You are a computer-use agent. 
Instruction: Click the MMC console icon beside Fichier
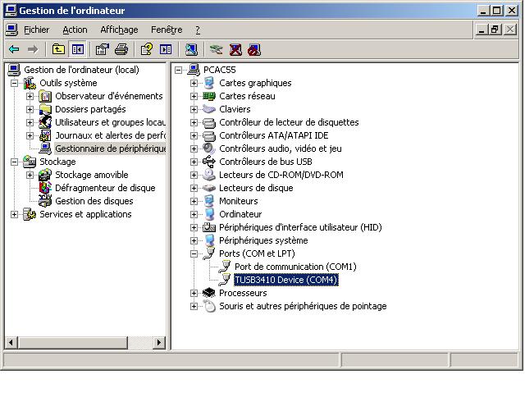pos(11,30)
